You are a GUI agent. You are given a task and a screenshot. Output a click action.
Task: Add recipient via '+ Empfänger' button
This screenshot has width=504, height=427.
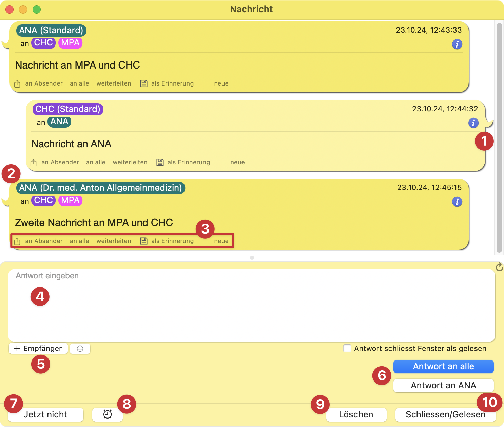(38, 349)
